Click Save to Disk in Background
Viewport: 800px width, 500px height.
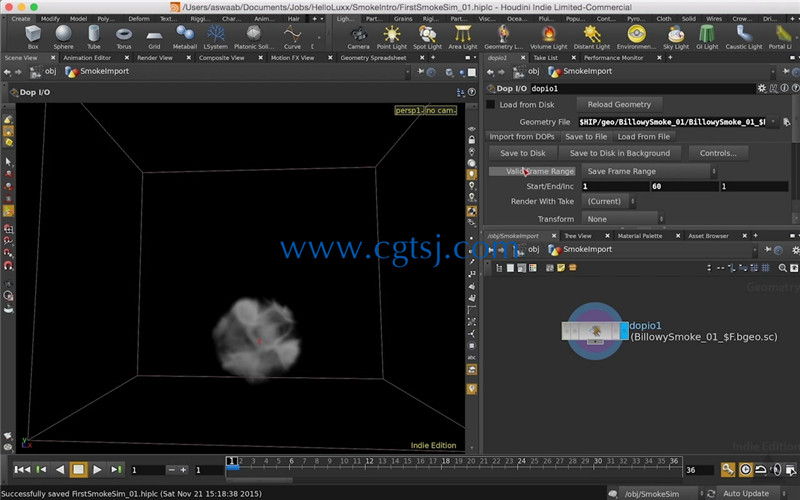(619, 153)
